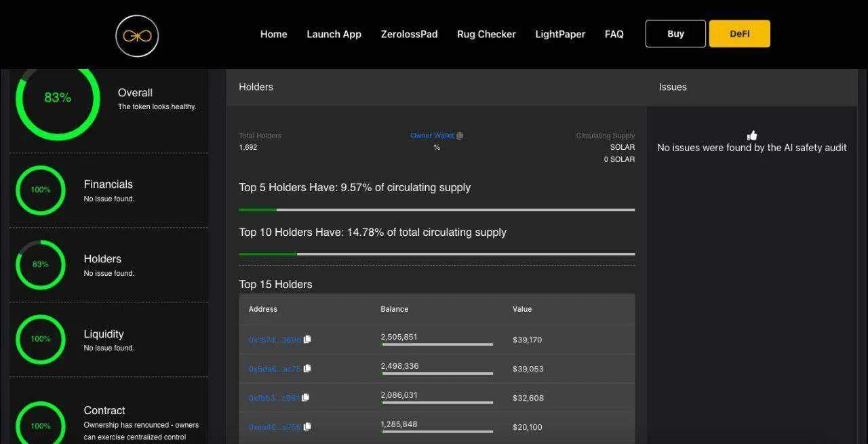
Task: Click the $32,608 value cell
Action: [x=528, y=398]
